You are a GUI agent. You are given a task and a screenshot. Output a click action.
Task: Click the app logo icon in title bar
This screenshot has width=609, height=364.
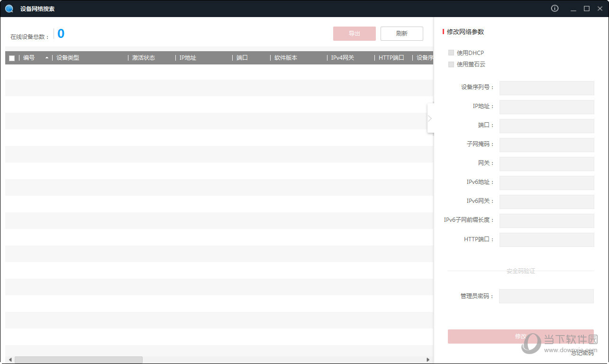9,9
